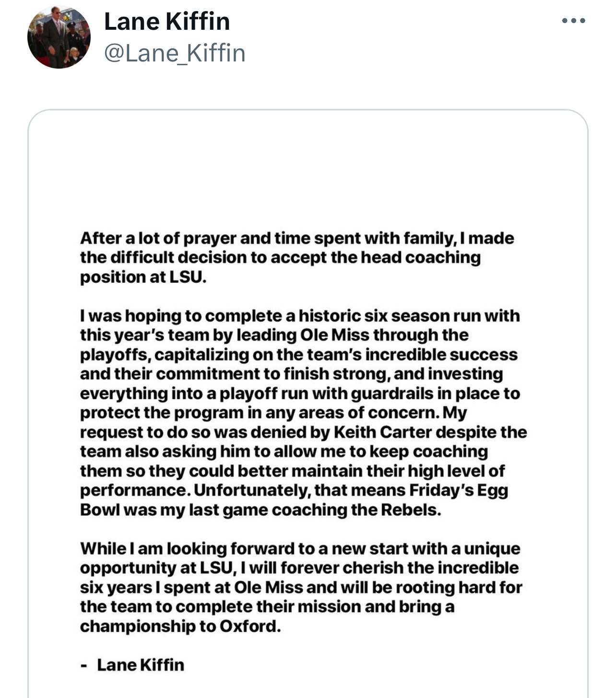The width and height of the screenshot is (616, 698).
Task: Click the name "Keith Carter" in the statement
Action: (x=378, y=432)
